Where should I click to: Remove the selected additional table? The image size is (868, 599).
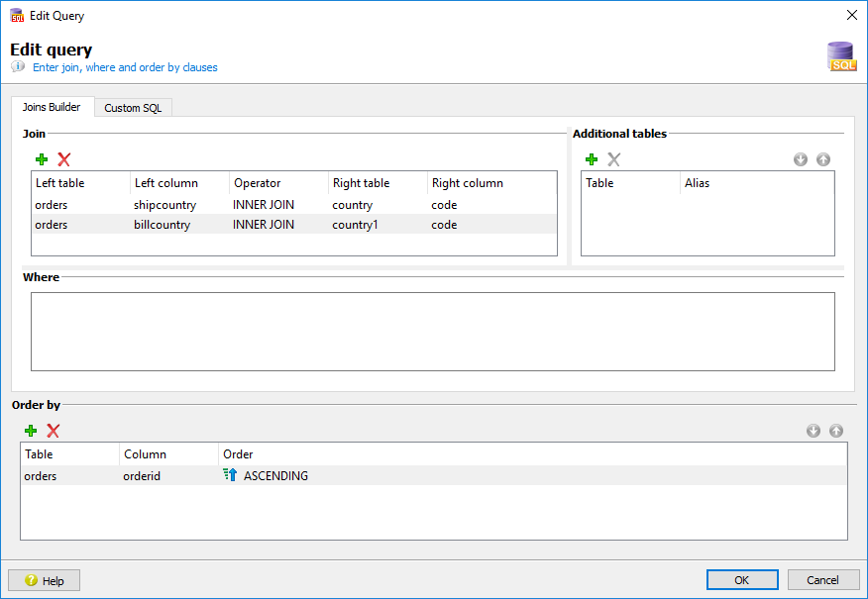[613, 159]
